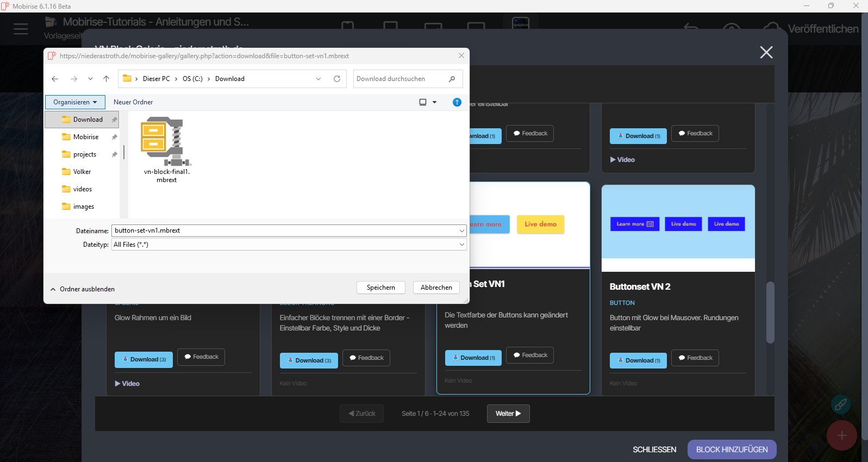Open the view options dropdown arrow
This screenshot has height=462, width=868.
pos(434,102)
